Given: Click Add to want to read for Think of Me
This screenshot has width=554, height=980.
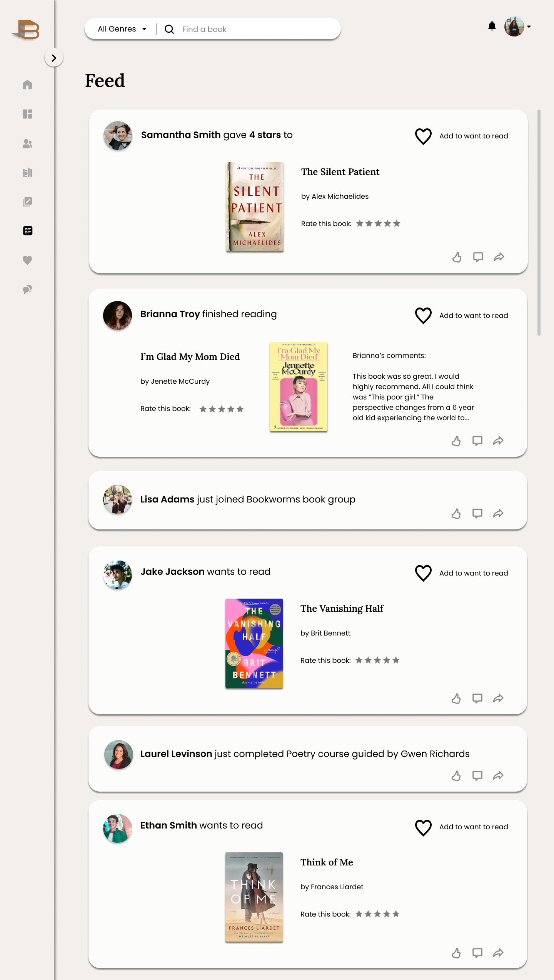Looking at the screenshot, I should pos(474,827).
